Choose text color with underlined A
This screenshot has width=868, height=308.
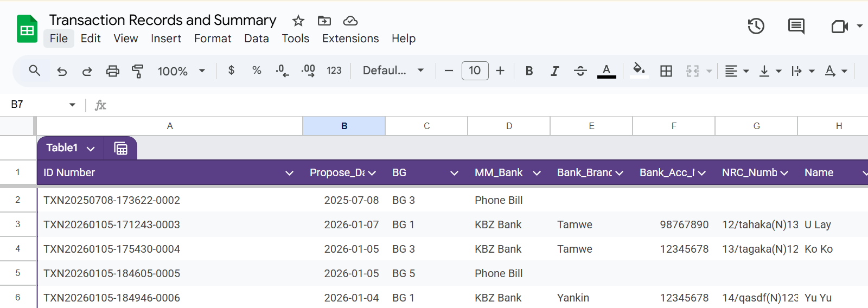point(607,71)
